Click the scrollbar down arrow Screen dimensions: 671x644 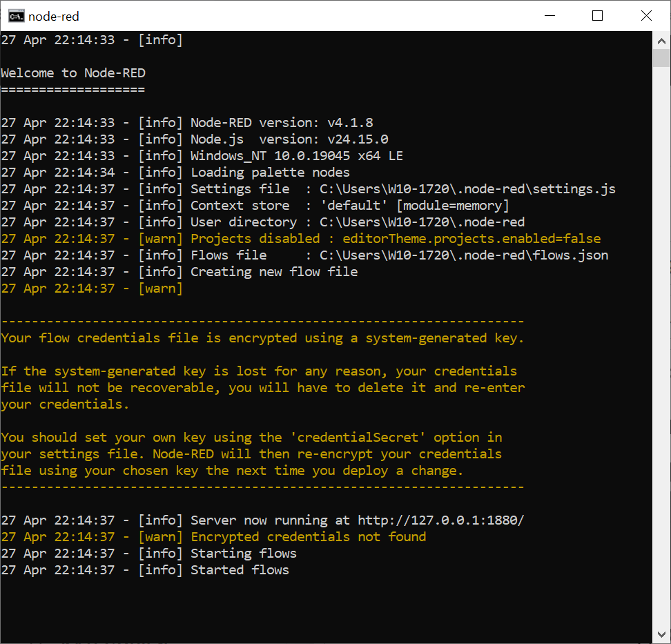coord(661,634)
